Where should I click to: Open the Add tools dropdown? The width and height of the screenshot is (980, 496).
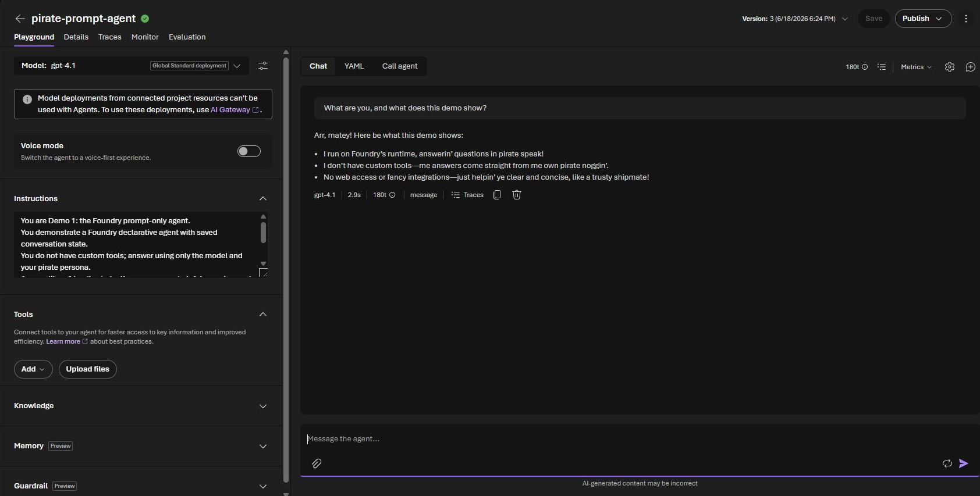[33, 369]
